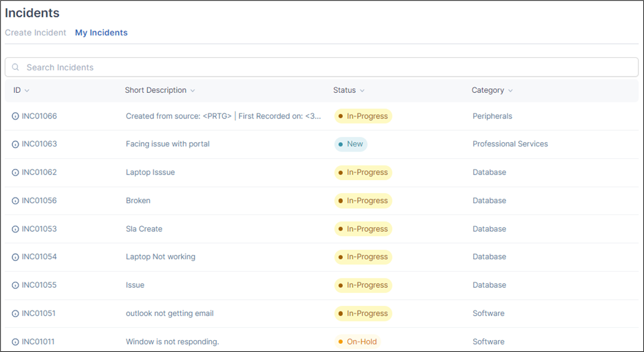Click the info icon beside INC01054
This screenshot has width=644, height=352.
[x=15, y=257]
